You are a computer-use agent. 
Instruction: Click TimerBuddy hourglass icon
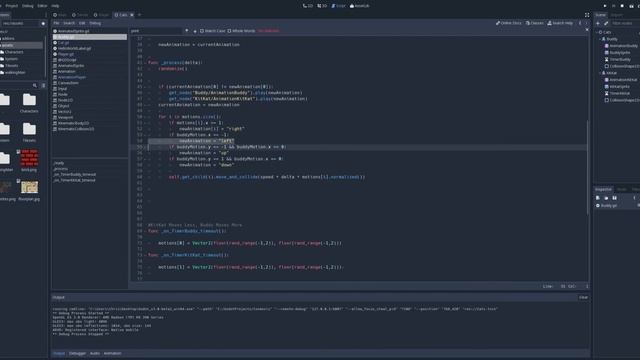coord(607,59)
